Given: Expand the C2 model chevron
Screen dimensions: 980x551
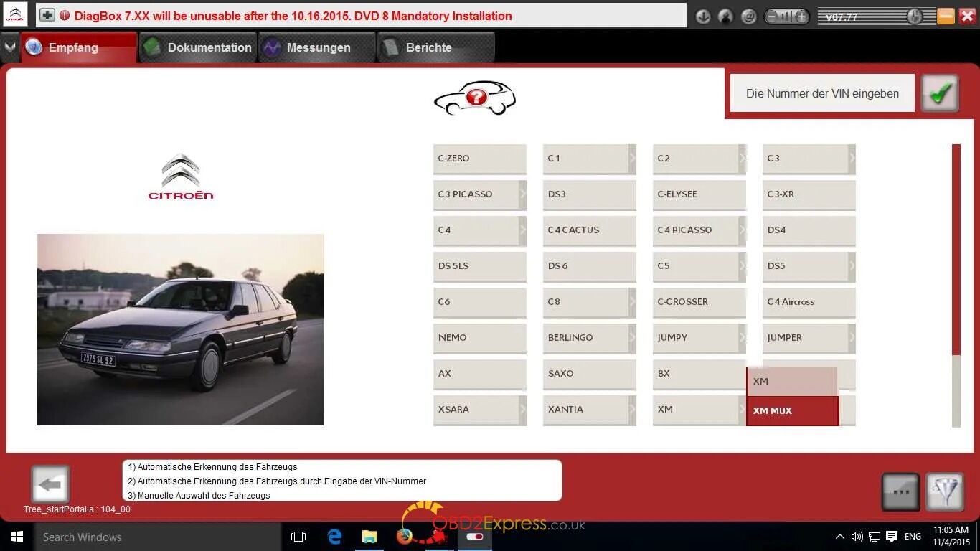Looking at the screenshot, I should 741,159.
